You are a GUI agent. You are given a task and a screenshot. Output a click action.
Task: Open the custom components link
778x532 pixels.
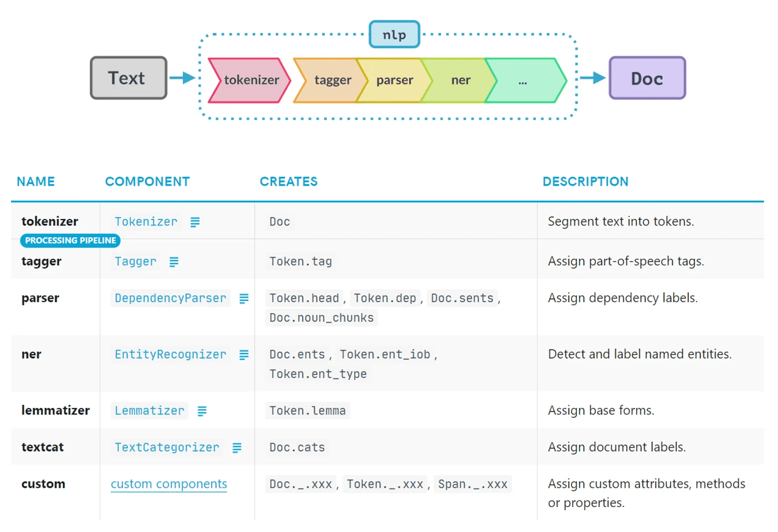tap(168, 484)
